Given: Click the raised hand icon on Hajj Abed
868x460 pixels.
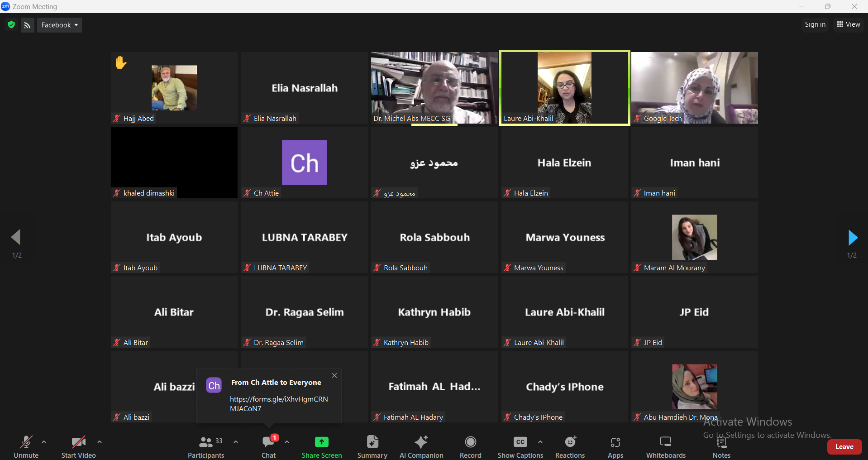Looking at the screenshot, I should click(x=121, y=62).
